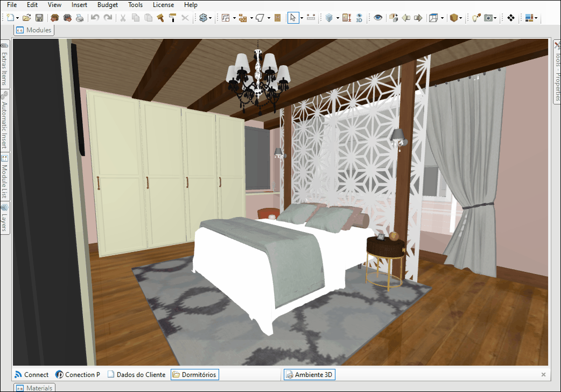Viewport: 561px width, 392px height.
Task: Open the Help menu
Action: click(191, 5)
